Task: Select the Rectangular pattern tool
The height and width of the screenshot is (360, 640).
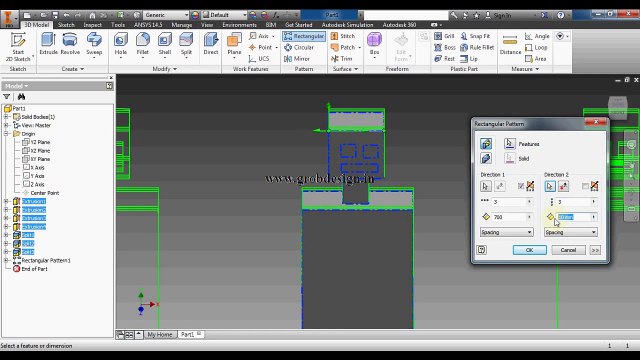Action: [x=304, y=36]
